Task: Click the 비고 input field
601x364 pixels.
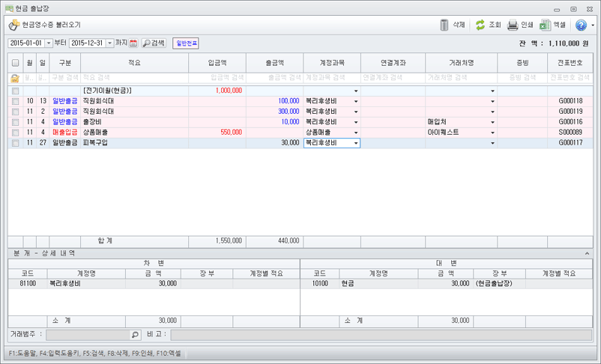Action: point(381,335)
